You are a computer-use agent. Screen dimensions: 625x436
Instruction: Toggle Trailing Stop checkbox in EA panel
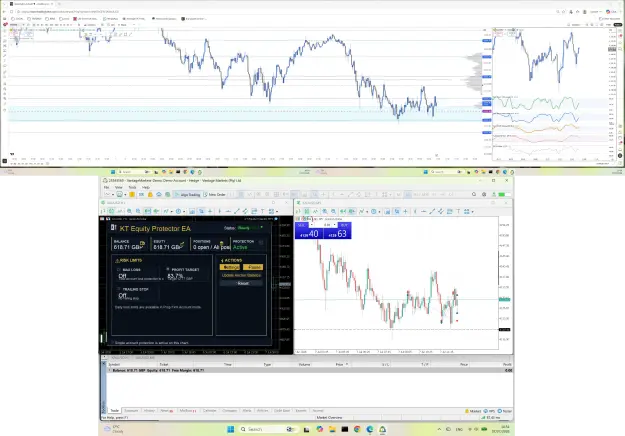point(119,289)
